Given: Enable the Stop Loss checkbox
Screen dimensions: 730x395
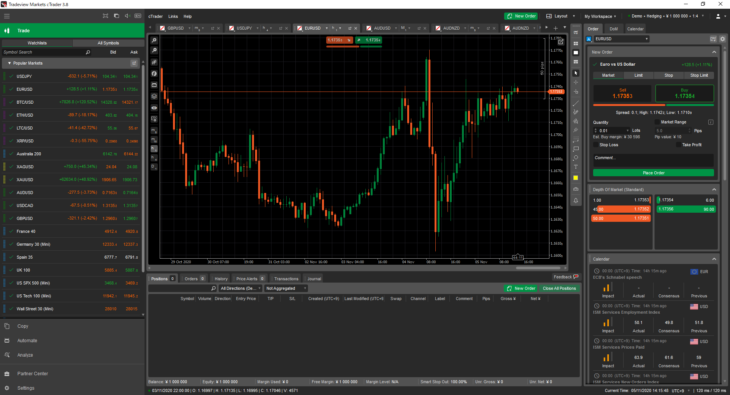Looking at the screenshot, I should pos(596,145).
